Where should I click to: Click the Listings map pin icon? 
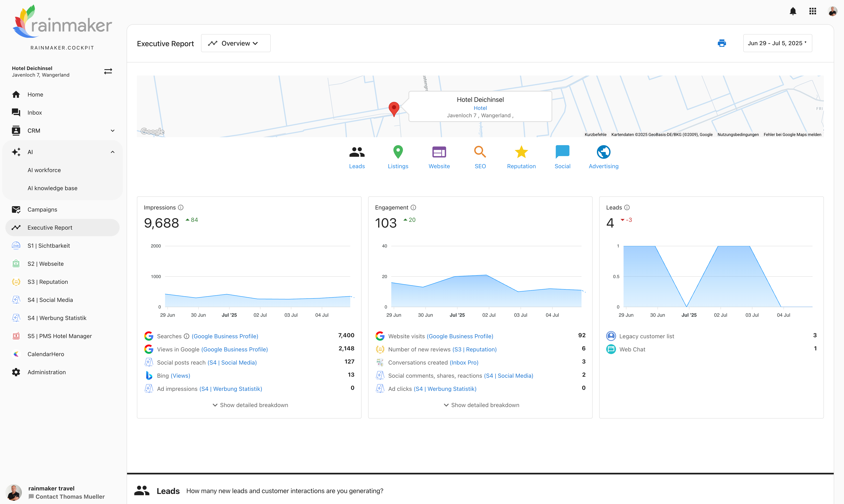[398, 152]
